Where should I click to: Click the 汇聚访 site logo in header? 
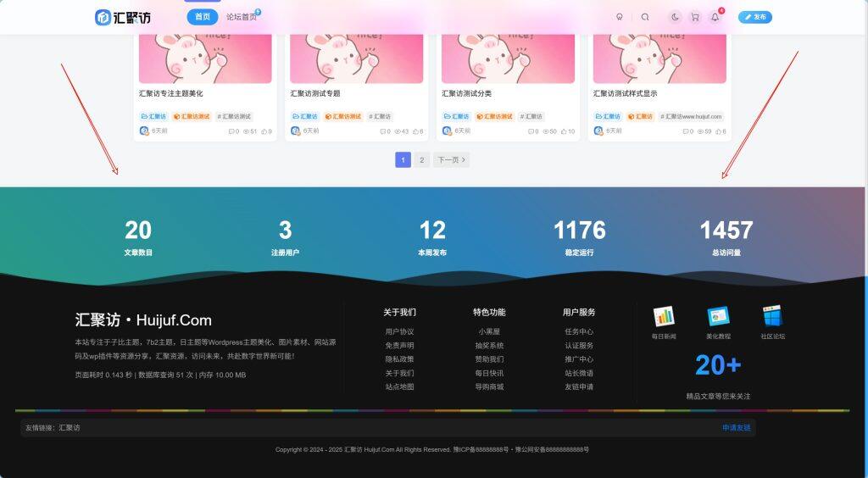[x=123, y=17]
